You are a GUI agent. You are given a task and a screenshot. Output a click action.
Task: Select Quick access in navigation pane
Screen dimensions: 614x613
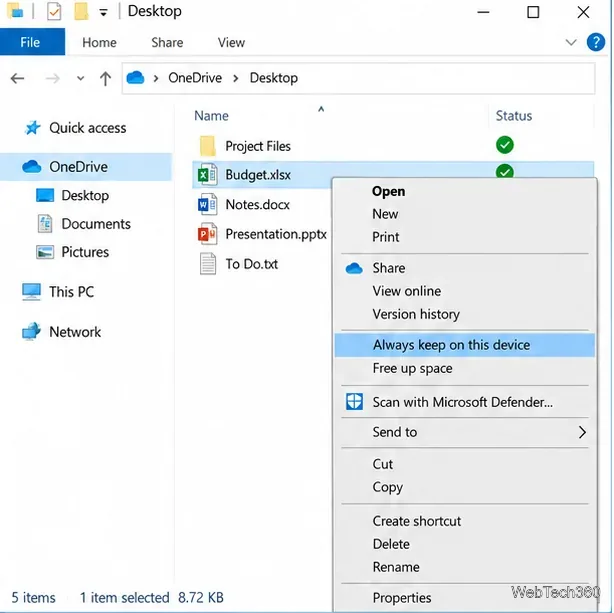point(88,128)
